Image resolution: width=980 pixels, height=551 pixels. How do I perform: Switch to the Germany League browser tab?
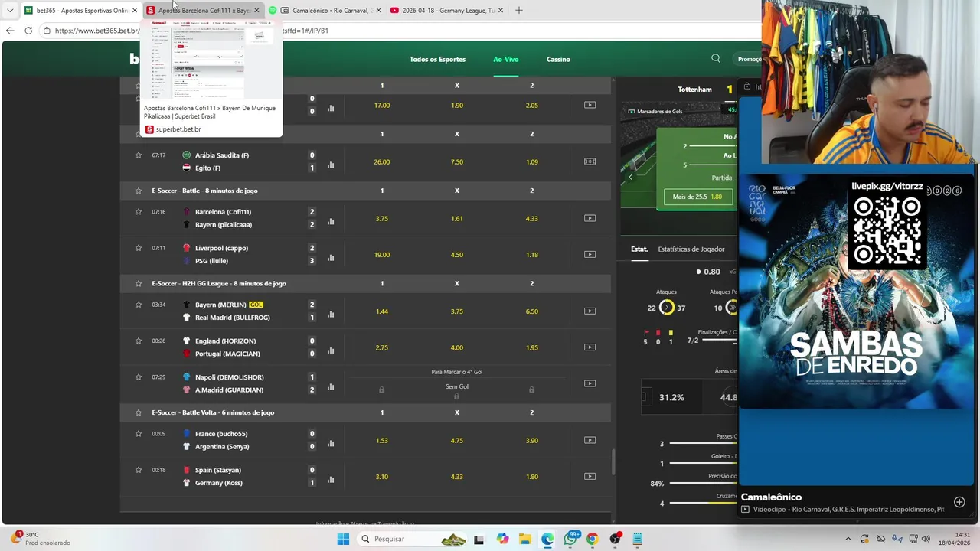[447, 11]
